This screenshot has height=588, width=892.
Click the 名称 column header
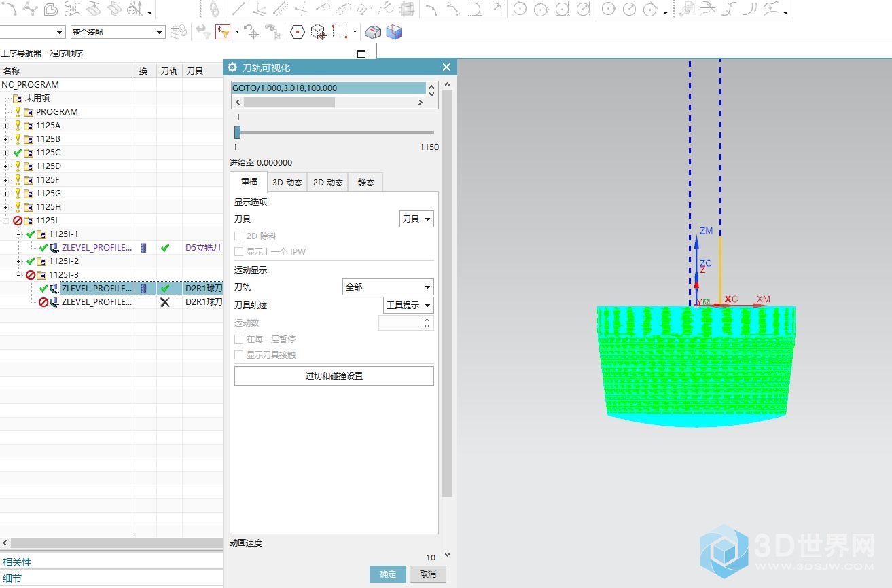tap(67, 71)
